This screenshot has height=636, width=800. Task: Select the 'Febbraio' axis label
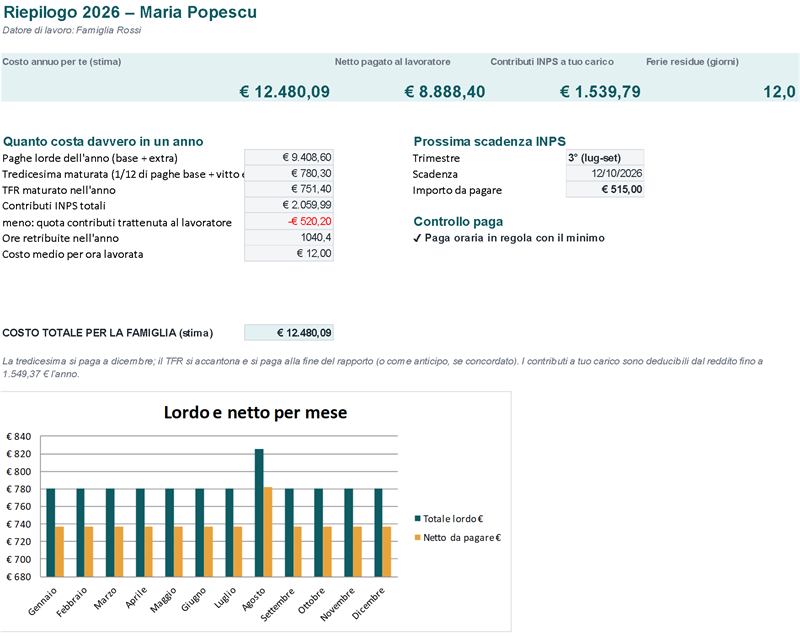[72, 602]
